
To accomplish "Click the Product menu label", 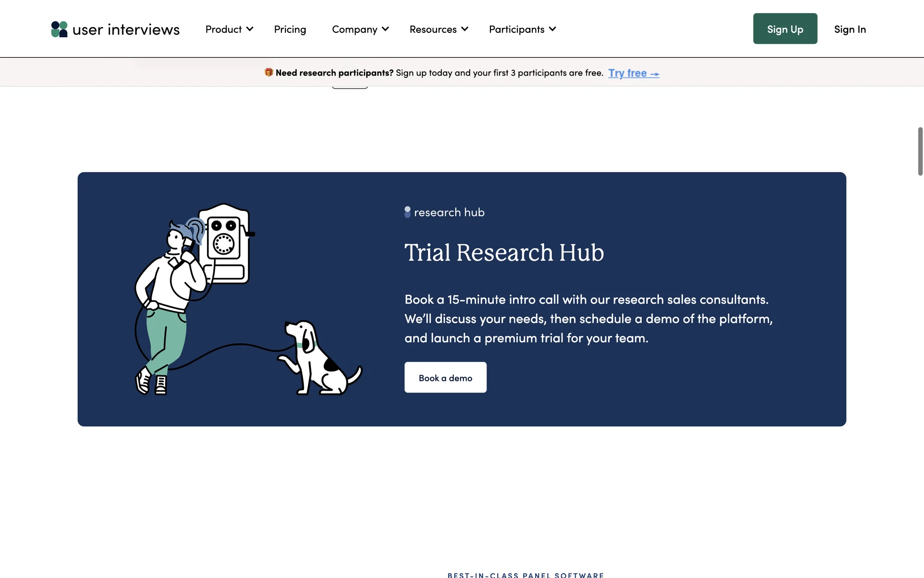I will [x=223, y=29].
